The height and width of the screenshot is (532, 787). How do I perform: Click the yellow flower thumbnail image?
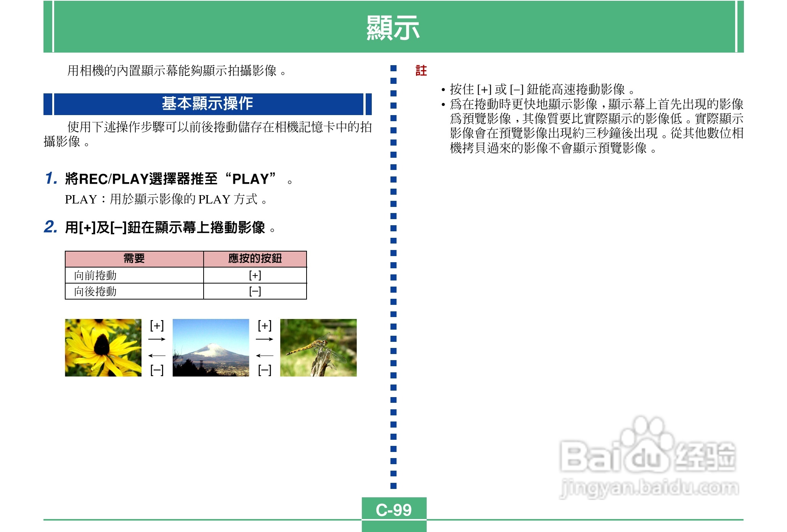(103, 348)
